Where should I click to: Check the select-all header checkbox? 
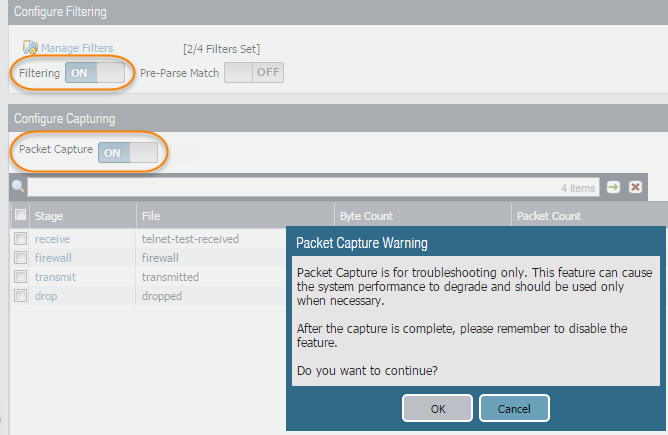[20, 216]
